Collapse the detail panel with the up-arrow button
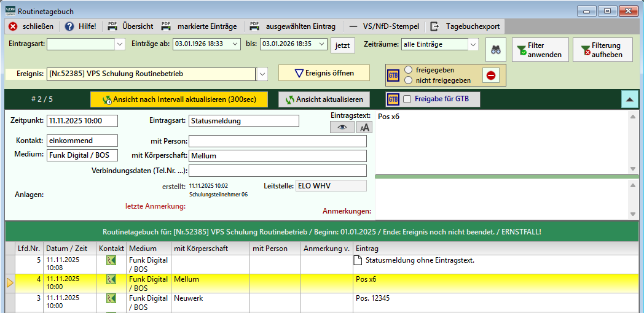Viewport: 644px width, 313px height. tap(629, 99)
